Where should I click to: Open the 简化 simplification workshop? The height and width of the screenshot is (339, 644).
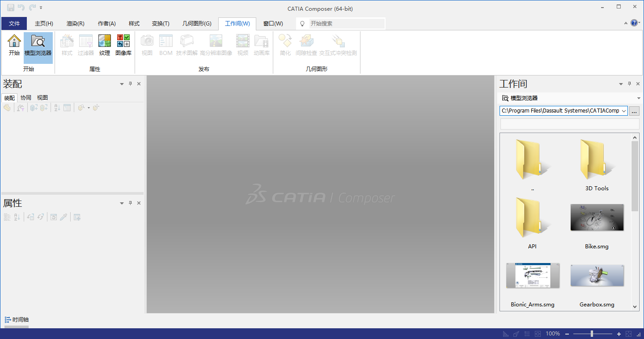pos(285,46)
